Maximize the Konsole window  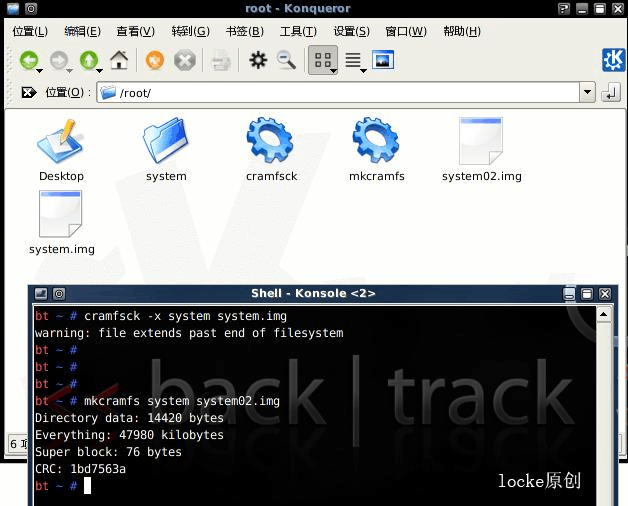click(587, 294)
